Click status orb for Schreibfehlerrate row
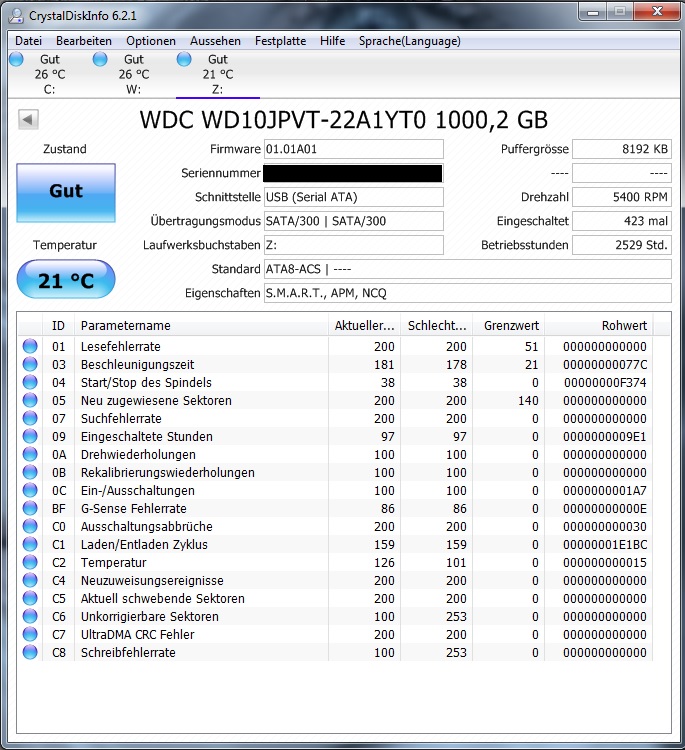685x750 pixels. coord(30,652)
